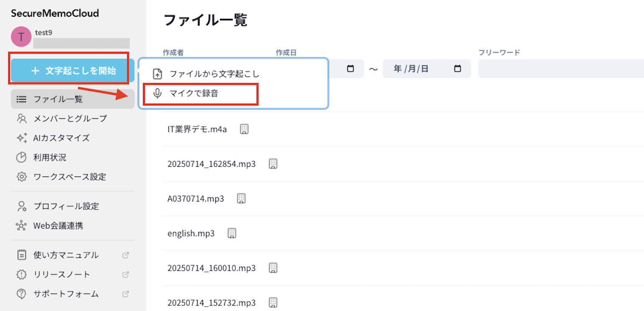644x311 pixels.
Task: Open メンバーとグループ from the sidebar
Action: click(70, 119)
